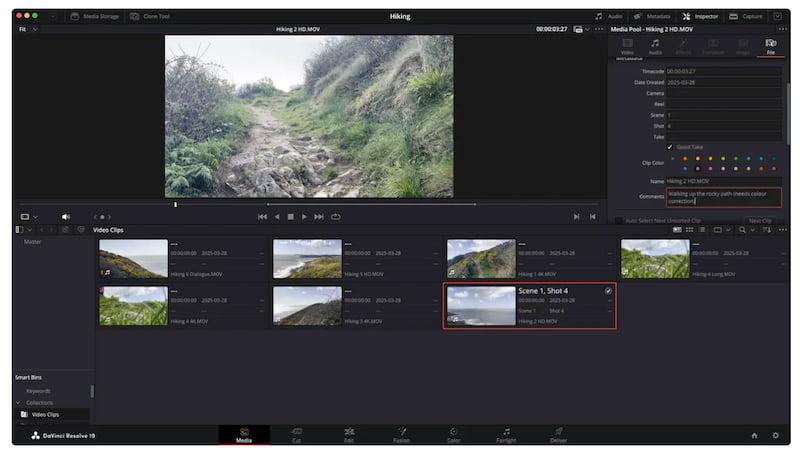800x454 pixels.
Task: Open the media pool sort order menu
Action: [766, 230]
